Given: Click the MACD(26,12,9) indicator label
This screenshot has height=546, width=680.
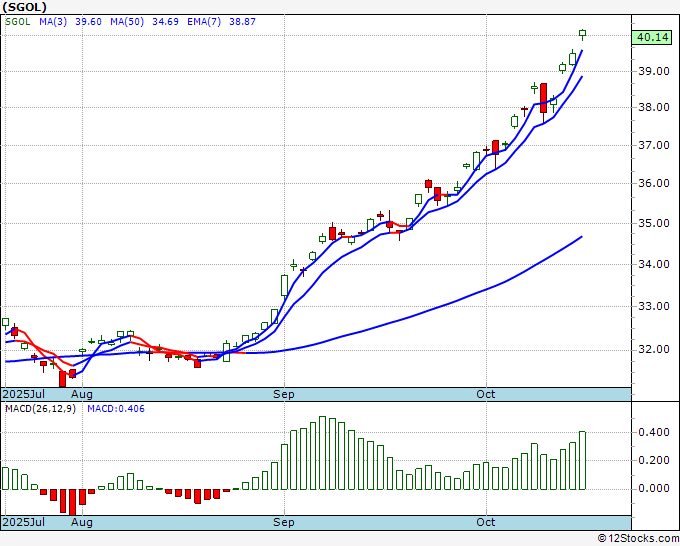Looking at the screenshot, I should click(x=40, y=409).
